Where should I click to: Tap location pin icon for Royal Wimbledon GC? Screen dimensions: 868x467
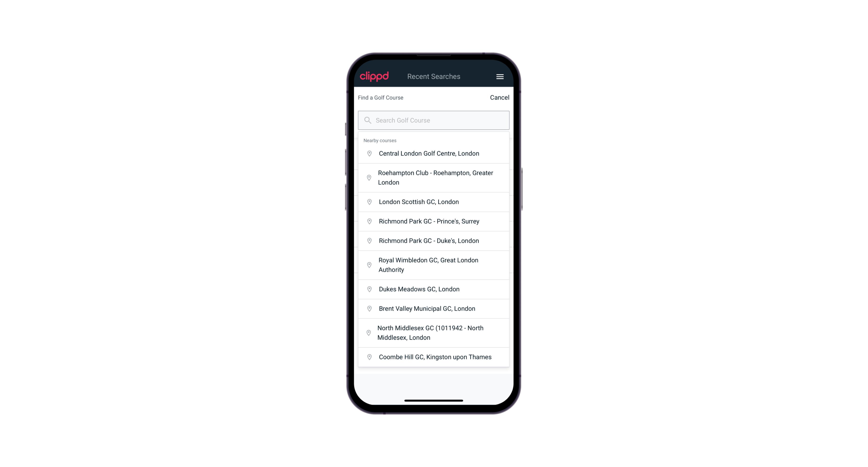[368, 265]
